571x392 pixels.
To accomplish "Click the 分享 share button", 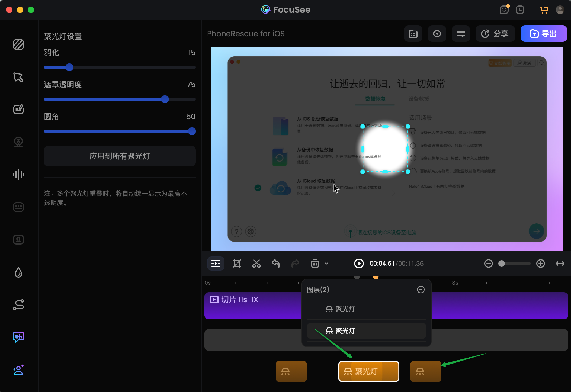I will pos(495,34).
